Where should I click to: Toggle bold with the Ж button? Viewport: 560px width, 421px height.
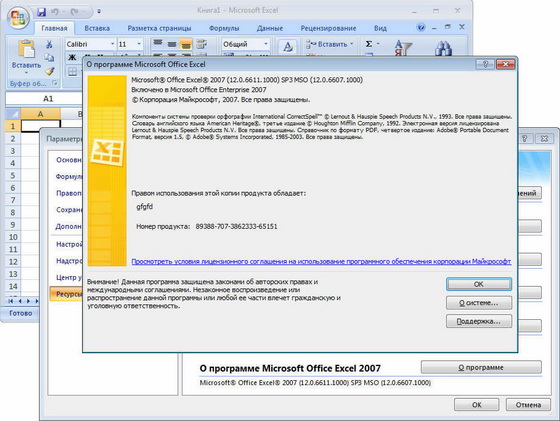click(72, 57)
